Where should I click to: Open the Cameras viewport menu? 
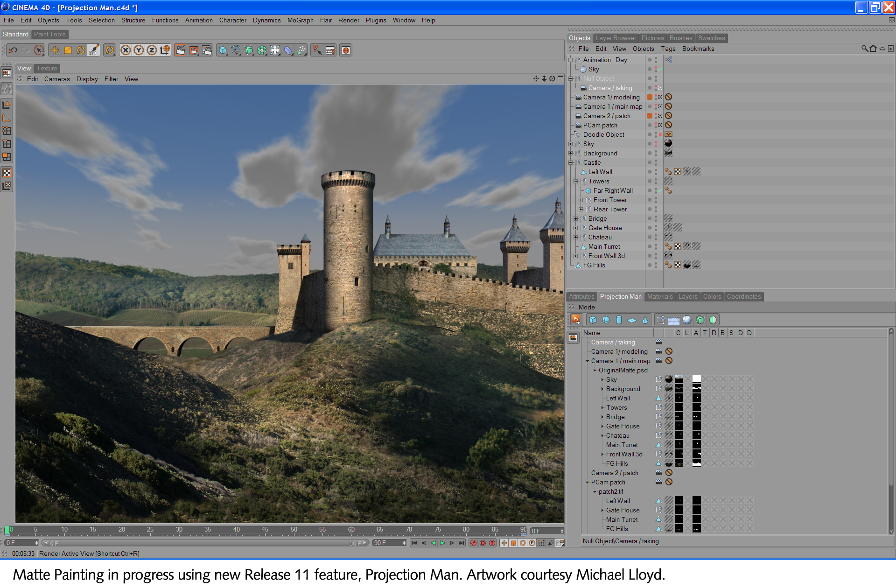(57, 79)
